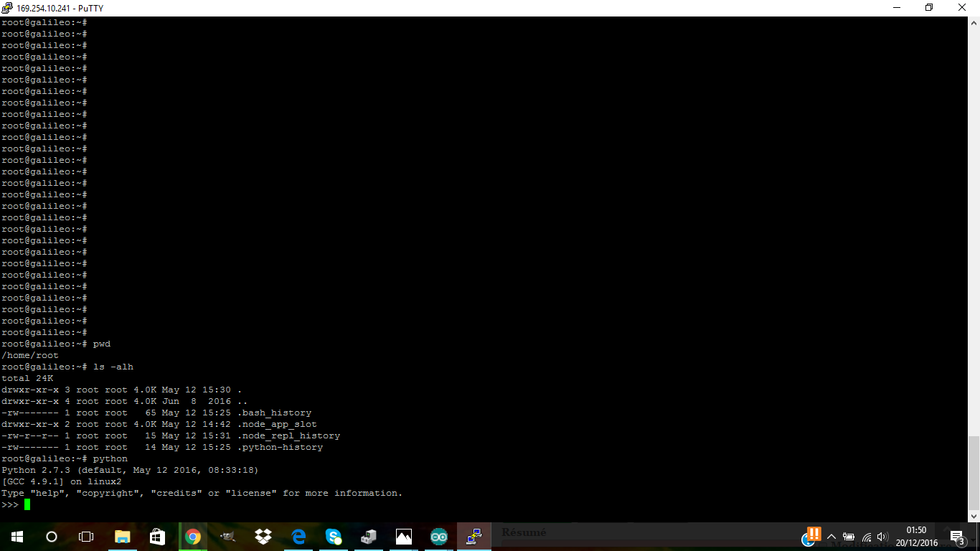Open Task View on the taskbar
The image size is (980, 551).
pos(86,537)
